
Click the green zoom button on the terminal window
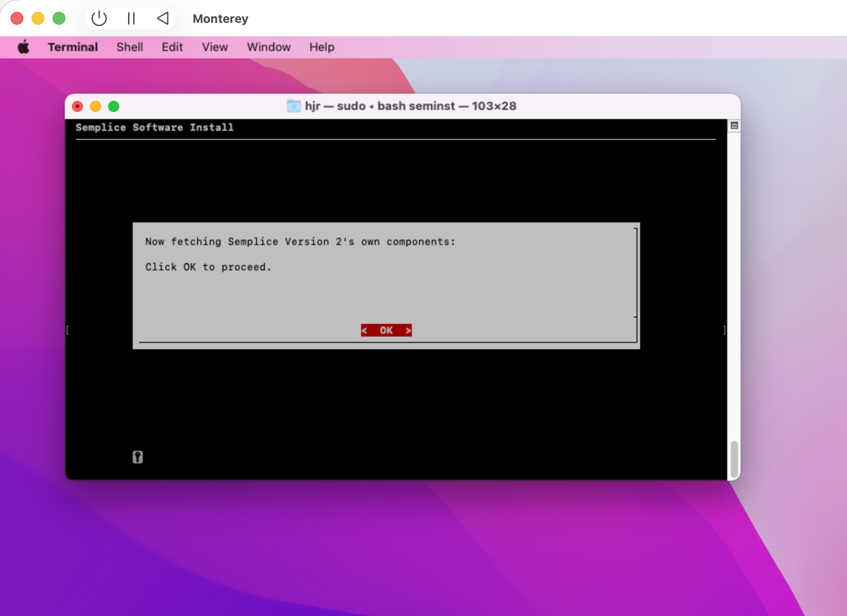coord(113,106)
